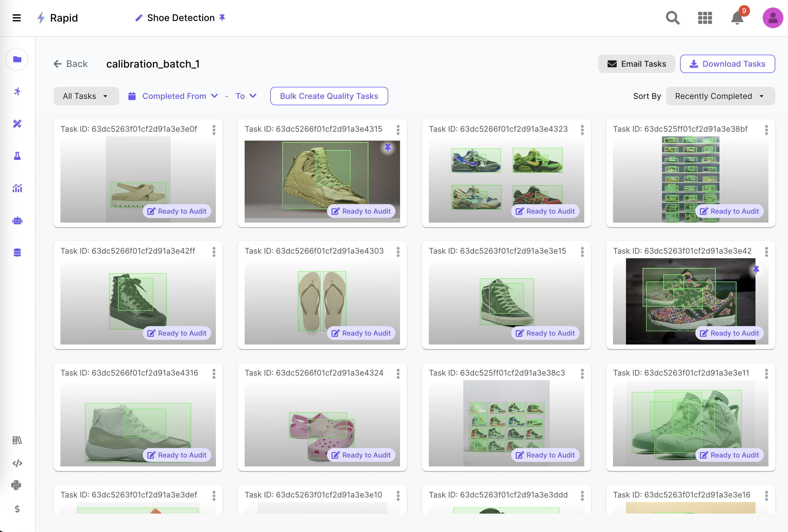Open options menu for task 63dc5266f01cf2d91a3e4323
788x532 pixels.
point(582,130)
